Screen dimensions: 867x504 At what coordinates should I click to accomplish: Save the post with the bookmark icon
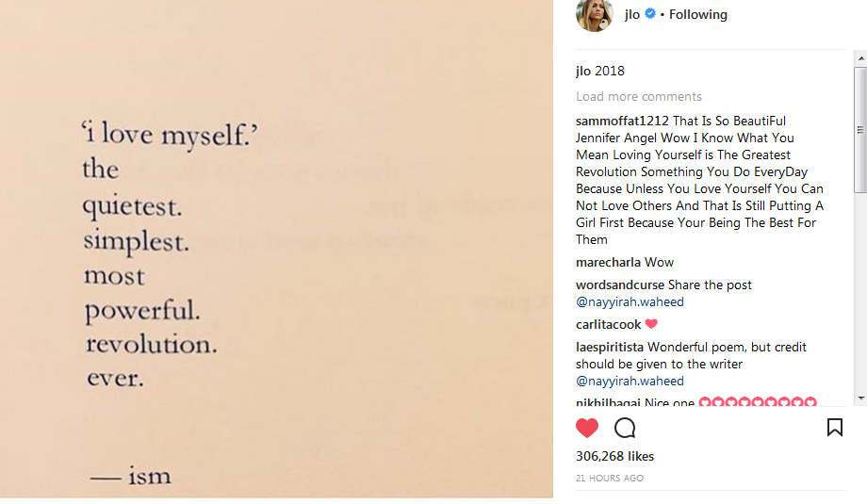(x=834, y=428)
